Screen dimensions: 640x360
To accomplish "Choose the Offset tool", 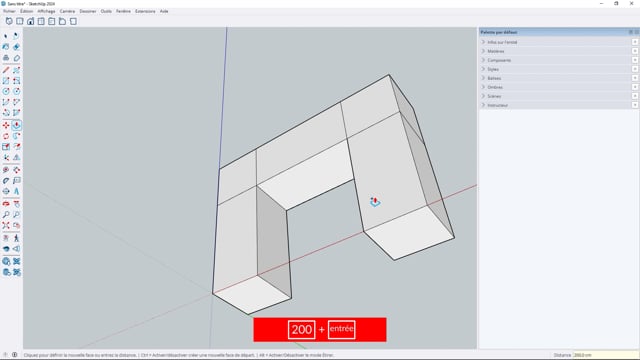I will (16, 147).
